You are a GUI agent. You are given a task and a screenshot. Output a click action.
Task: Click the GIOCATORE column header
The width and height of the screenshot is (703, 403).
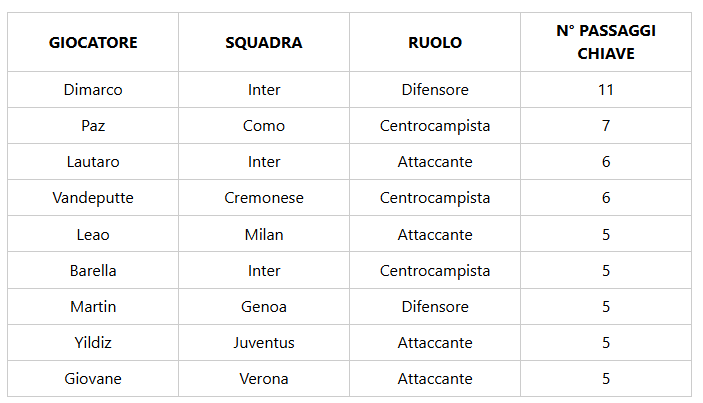tap(93, 43)
